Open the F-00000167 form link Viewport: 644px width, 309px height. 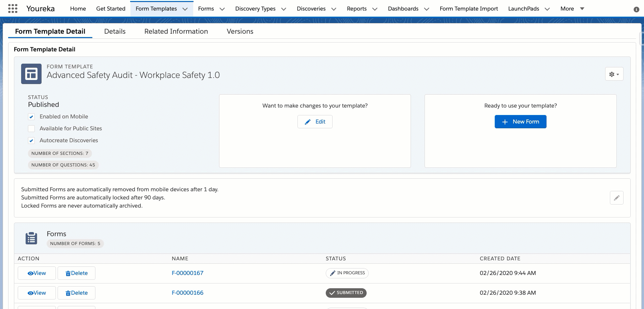(187, 273)
